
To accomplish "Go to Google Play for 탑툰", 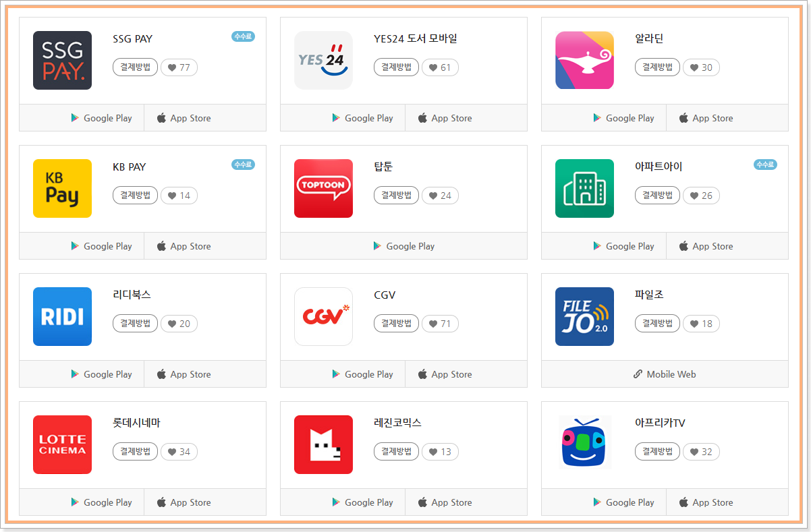I will coord(403,246).
